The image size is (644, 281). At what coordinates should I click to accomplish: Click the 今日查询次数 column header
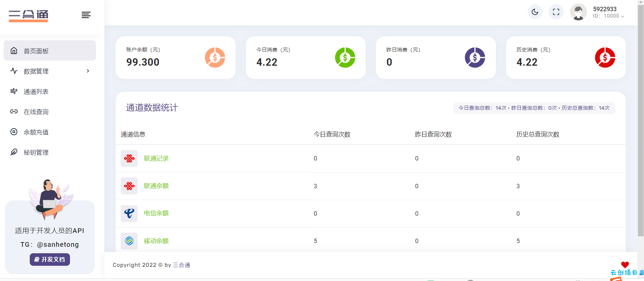tap(332, 134)
